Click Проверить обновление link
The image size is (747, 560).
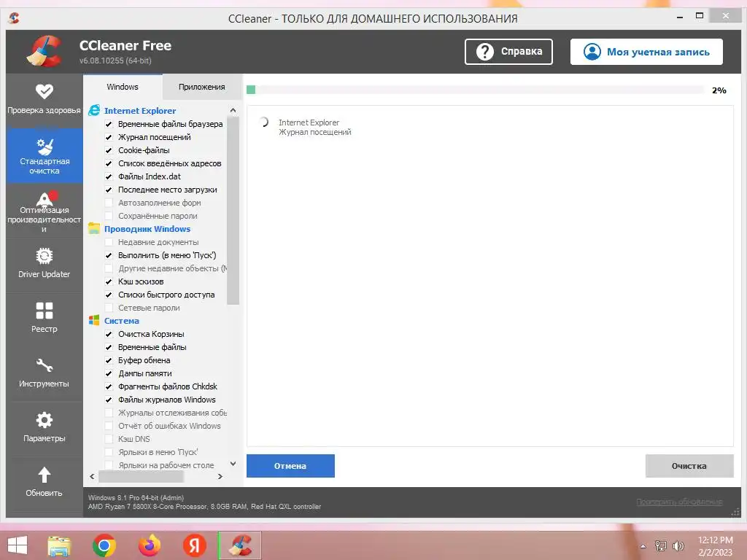click(679, 502)
